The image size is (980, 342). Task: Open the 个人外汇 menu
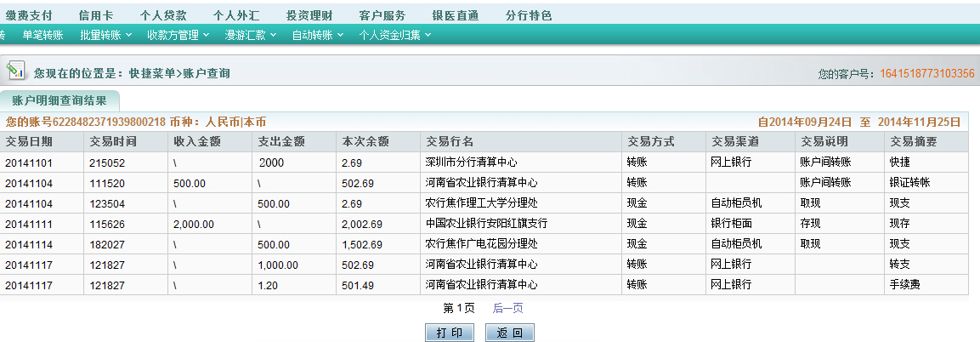[236, 15]
